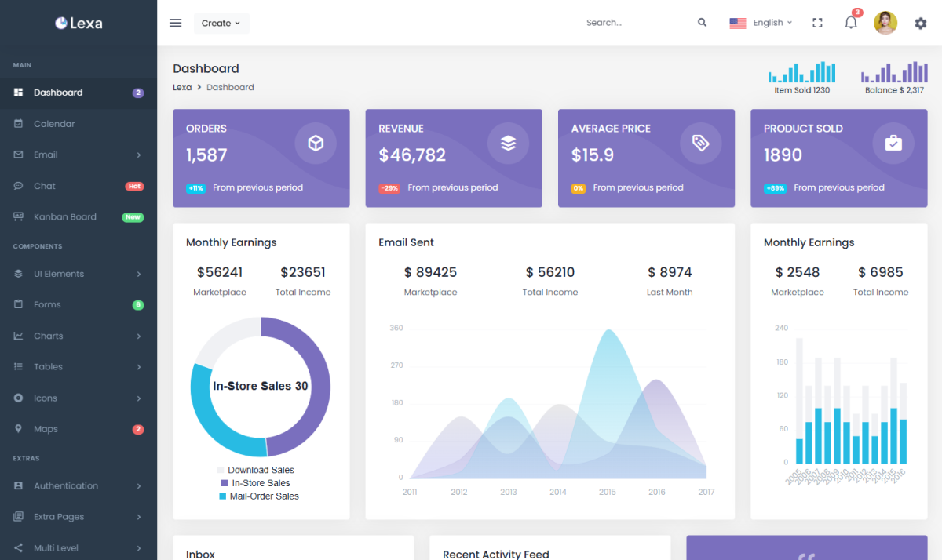This screenshot has width=942, height=560.
Task: Click the Orders cube icon
Action: pos(316,144)
